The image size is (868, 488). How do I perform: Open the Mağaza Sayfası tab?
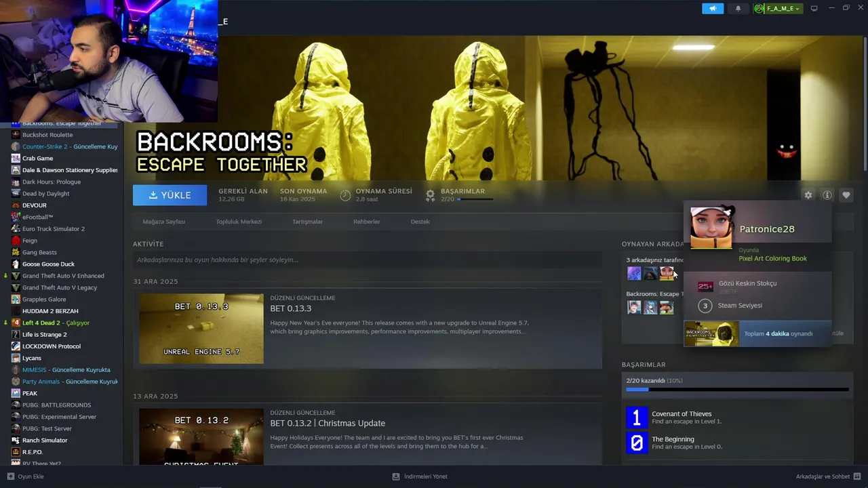[x=164, y=222]
